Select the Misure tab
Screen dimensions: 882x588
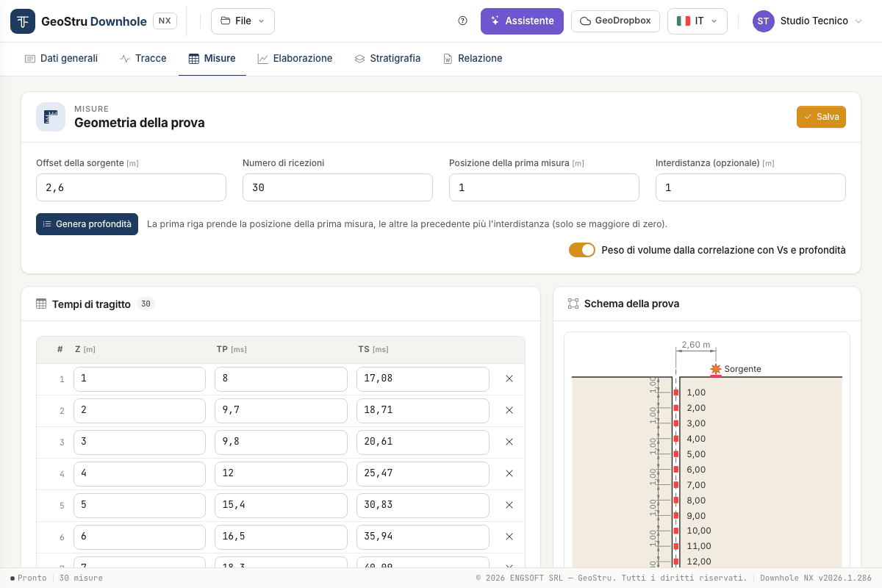coord(212,59)
